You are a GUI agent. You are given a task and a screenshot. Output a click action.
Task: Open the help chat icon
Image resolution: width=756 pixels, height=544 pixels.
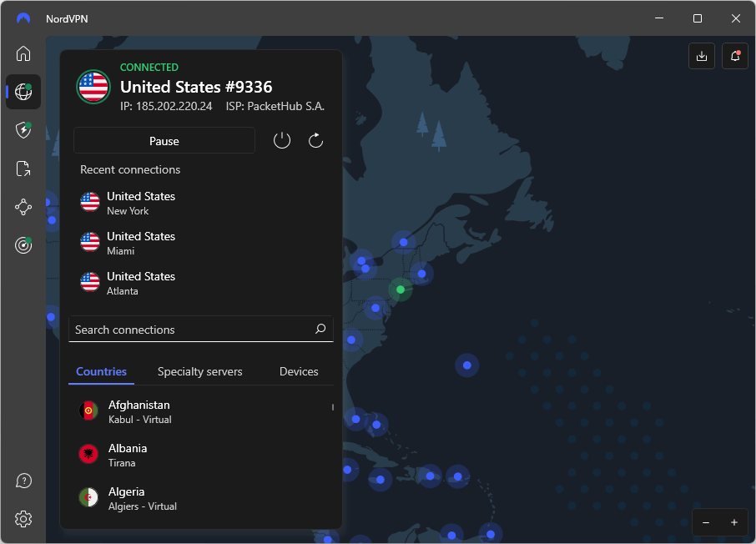click(23, 481)
